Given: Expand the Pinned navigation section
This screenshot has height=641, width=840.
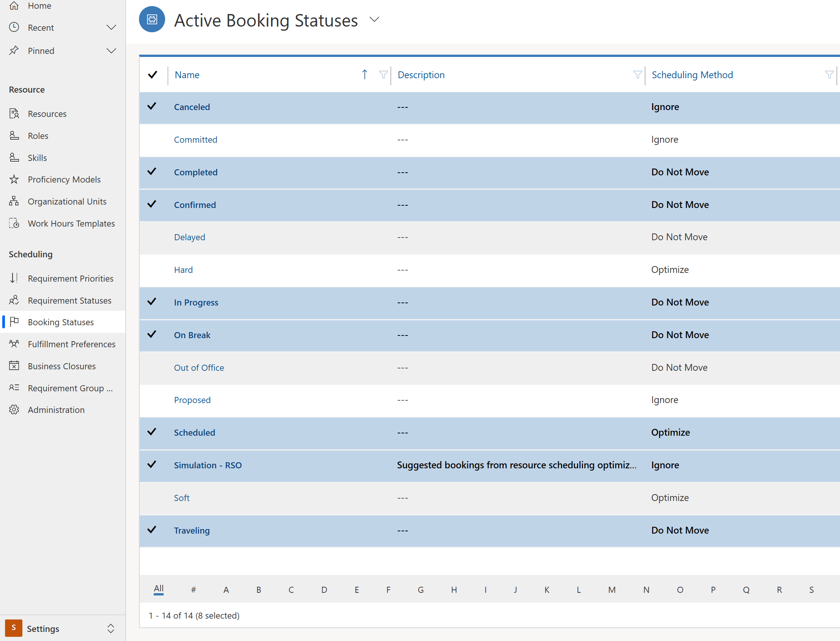Looking at the screenshot, I should tap(112, 50).
